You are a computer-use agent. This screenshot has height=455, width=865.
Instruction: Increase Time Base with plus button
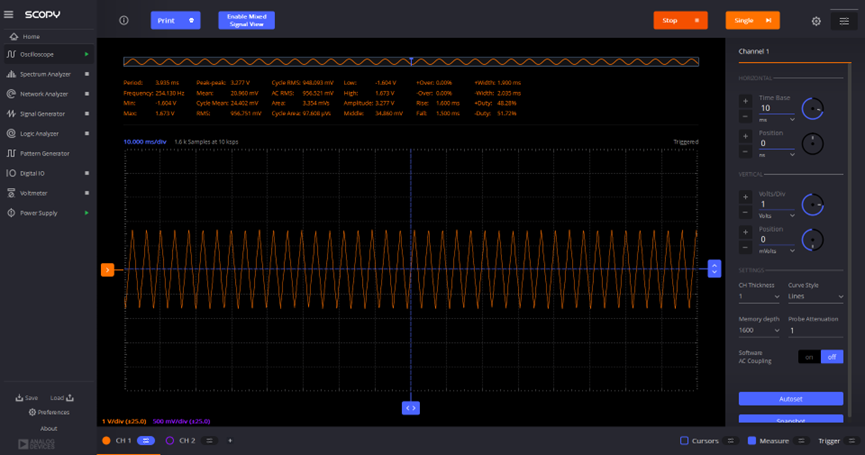[745, 101]
